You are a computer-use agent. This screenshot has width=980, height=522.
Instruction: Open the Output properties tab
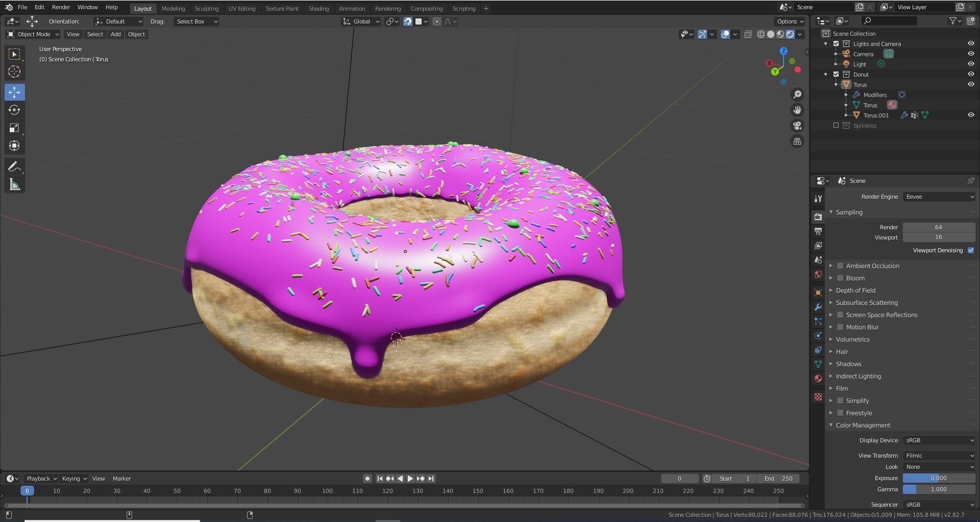tap(818, 231)
